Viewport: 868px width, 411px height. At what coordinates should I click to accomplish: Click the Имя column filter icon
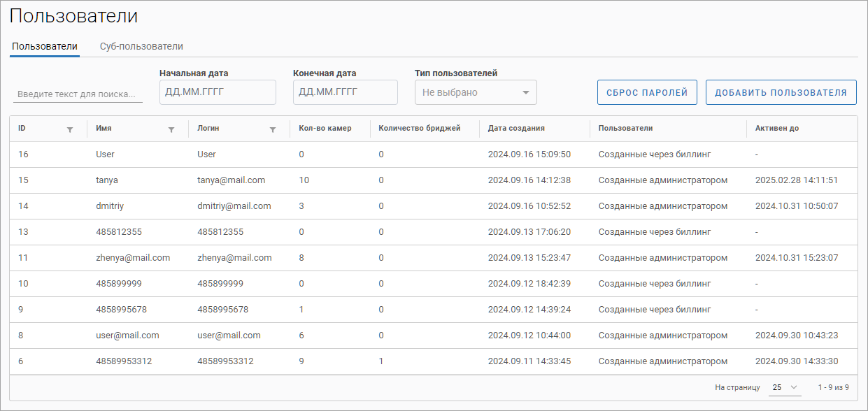click(171, 129)
